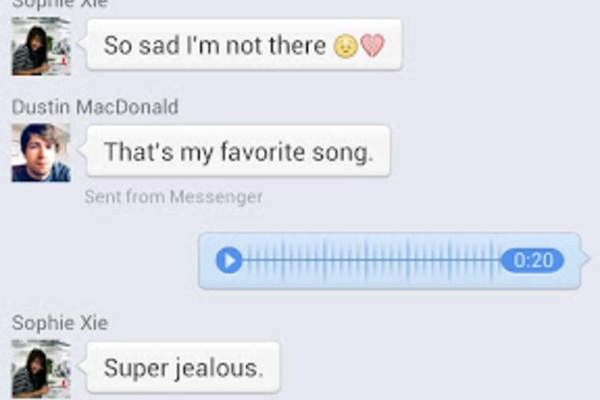
Task: Tap the broken heart emoji
Action: [x=373, y=46]
